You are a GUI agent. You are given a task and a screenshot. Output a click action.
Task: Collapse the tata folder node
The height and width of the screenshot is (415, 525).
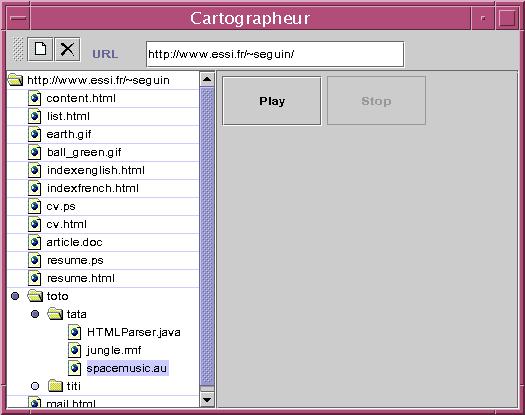(x=35, y=314)
